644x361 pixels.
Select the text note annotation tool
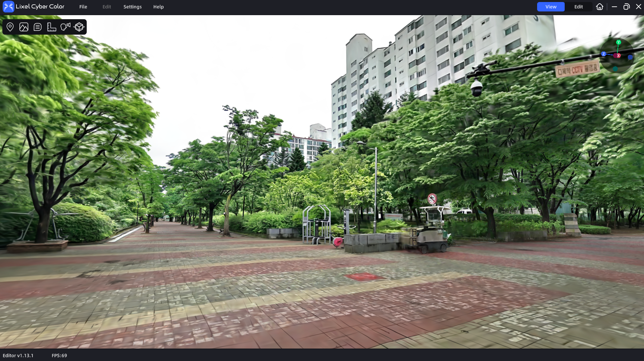(38, 27)
